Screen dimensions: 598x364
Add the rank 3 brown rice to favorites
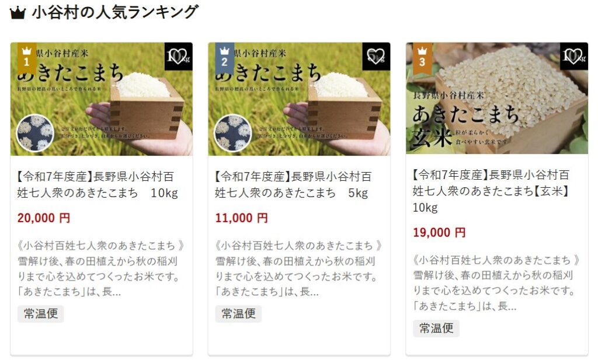pos(573,57)
